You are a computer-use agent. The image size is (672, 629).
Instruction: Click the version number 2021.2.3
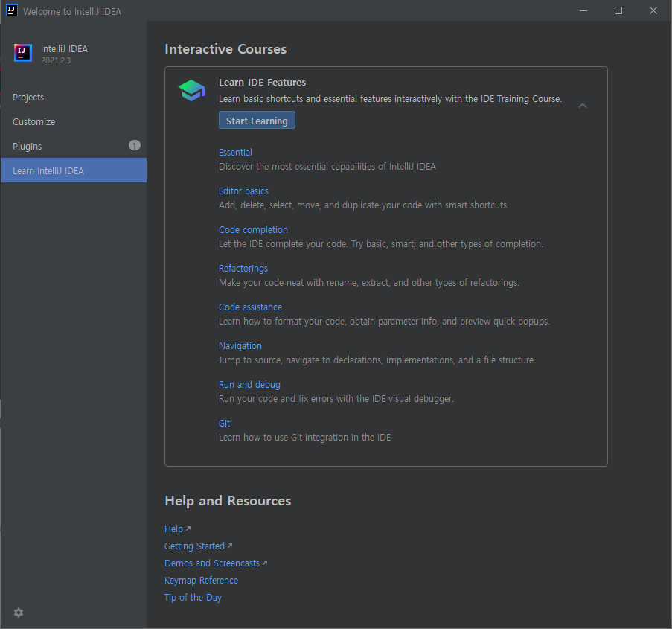pyautogui.click(x=56, y=60)
